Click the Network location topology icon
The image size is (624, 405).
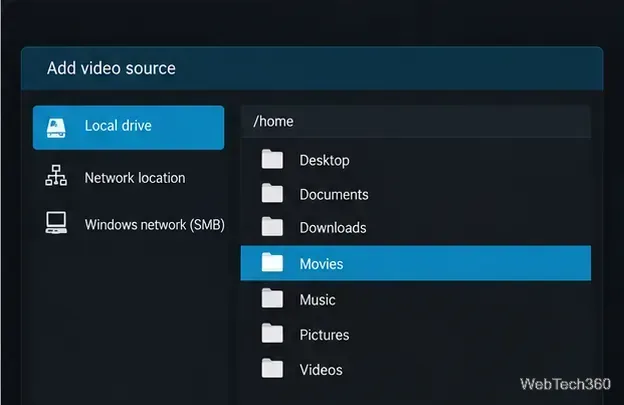pyautogui.click(x=56, y=175)
